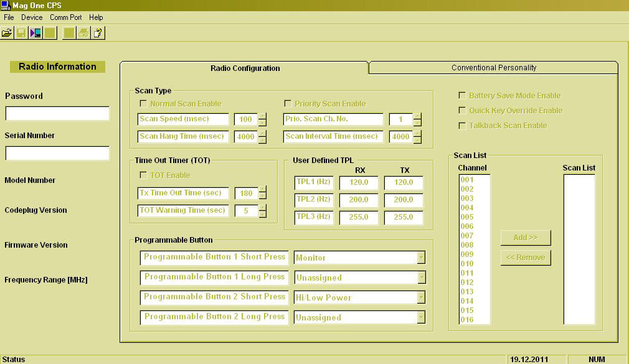
Task: Increase the Prio. Scan Ch. No. value
Action: pos(417,116)
